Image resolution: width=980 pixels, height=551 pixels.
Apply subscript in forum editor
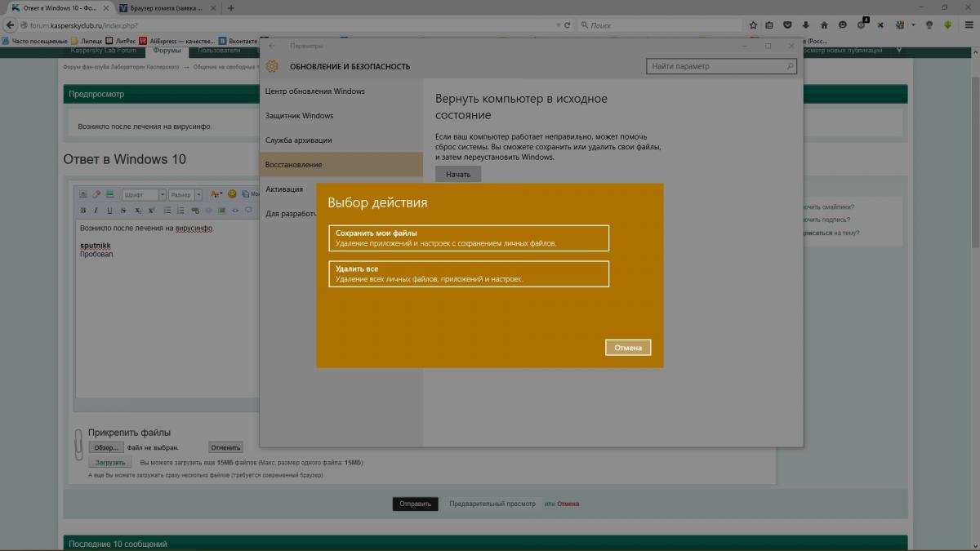click(x=137, y=210)
